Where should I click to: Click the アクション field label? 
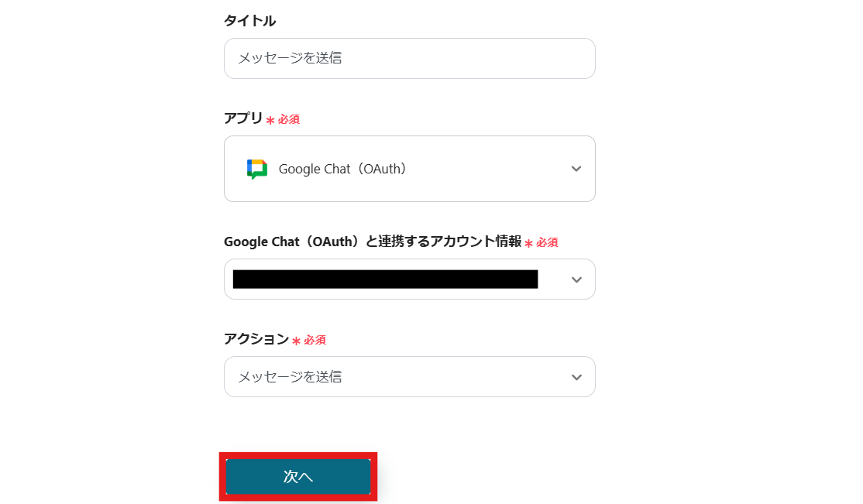256,339
